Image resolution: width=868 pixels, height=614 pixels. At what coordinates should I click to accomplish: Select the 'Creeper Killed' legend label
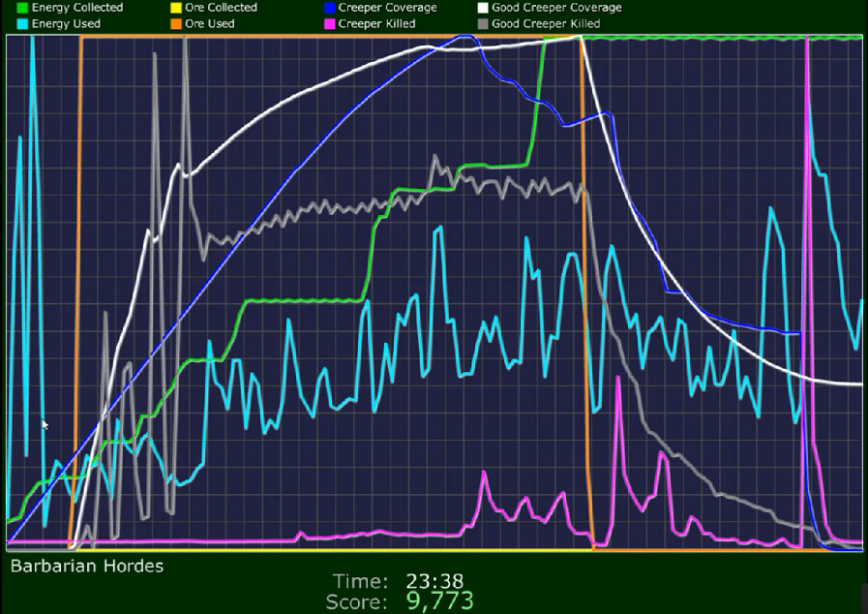(376, 24)
